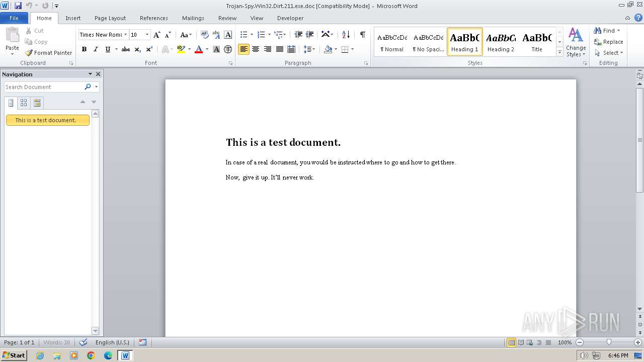Toggle strikethrough formatting
Image resolution: width=644 pixels, height=362 pixels.
pyautogui.click(x=126, y=49)
